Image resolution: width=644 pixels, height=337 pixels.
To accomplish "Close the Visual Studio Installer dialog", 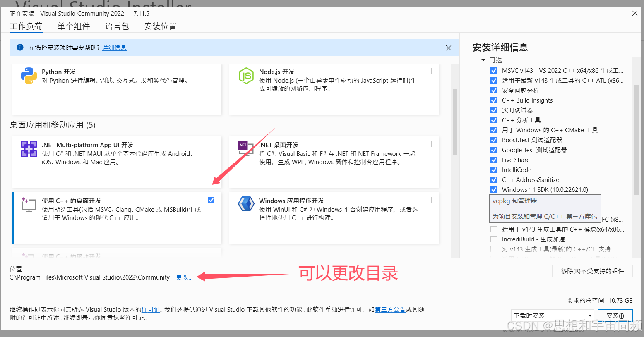I will click(x=635, y=13).
